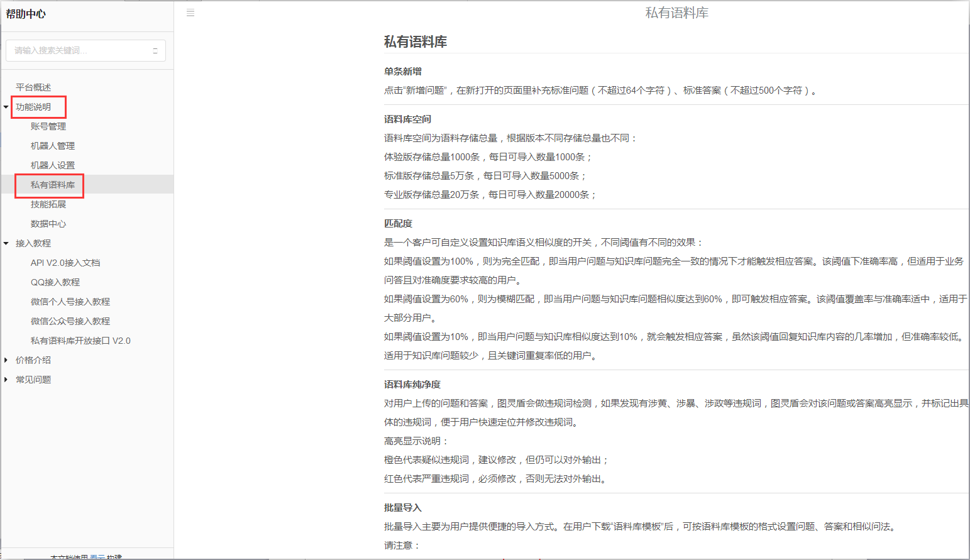Open the 平台概述 page

coord(33,87)
